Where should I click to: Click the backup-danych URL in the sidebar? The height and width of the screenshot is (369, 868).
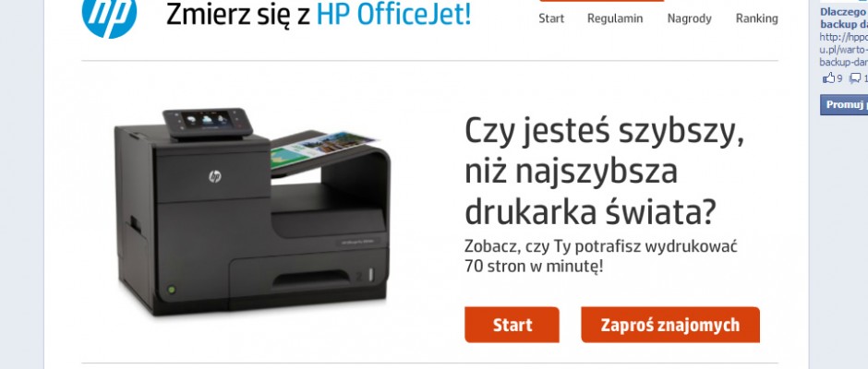click(844, 51)
